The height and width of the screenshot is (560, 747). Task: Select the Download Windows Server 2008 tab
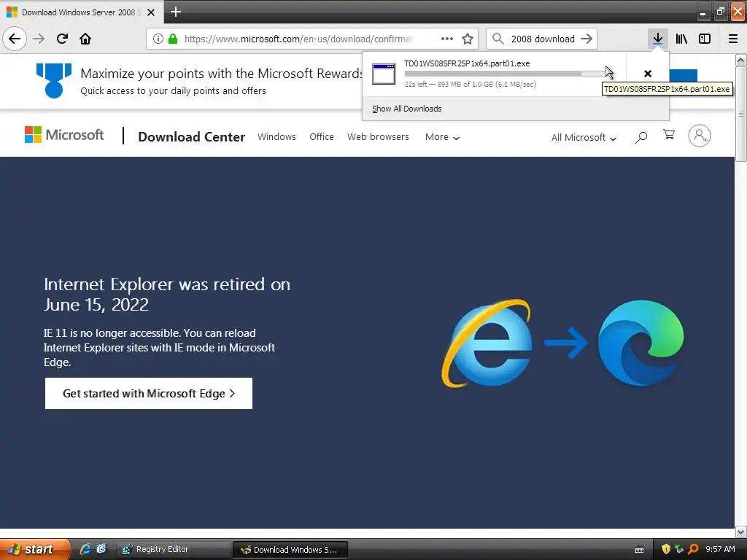pyautogui.click(x=81, y=12)
